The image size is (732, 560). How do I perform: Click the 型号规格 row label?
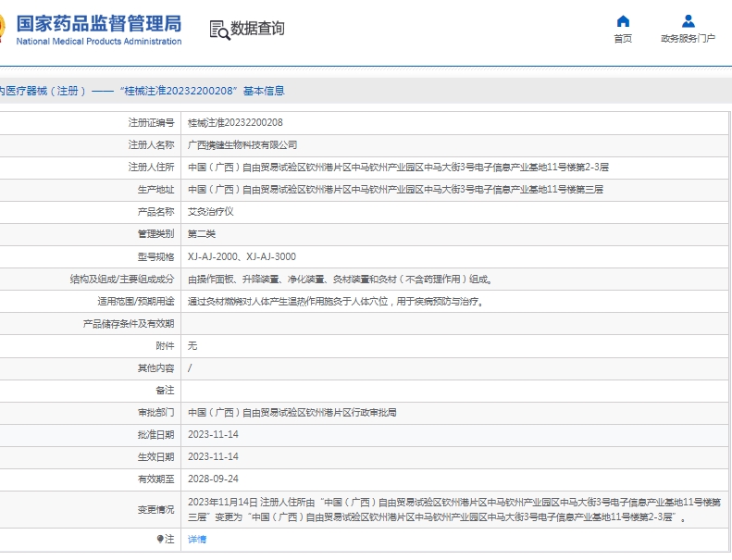tap(155, 257)
